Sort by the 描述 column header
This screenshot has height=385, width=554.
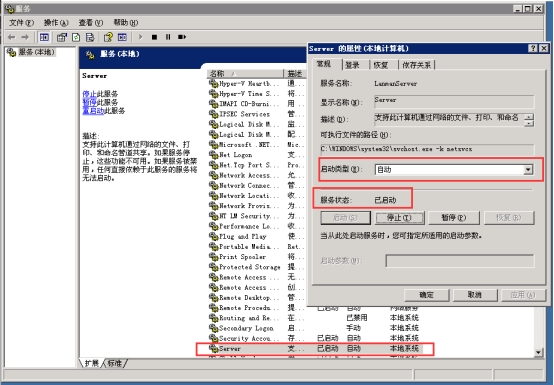tap(295, 73)
